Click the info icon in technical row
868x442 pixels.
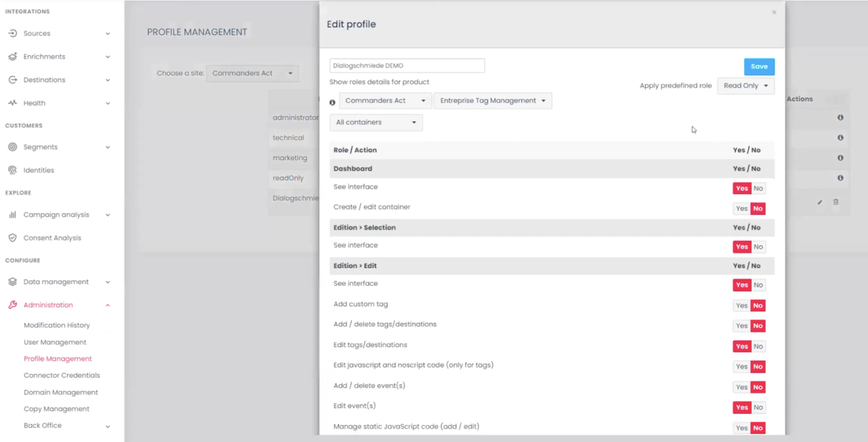click(x=840, y=137)
